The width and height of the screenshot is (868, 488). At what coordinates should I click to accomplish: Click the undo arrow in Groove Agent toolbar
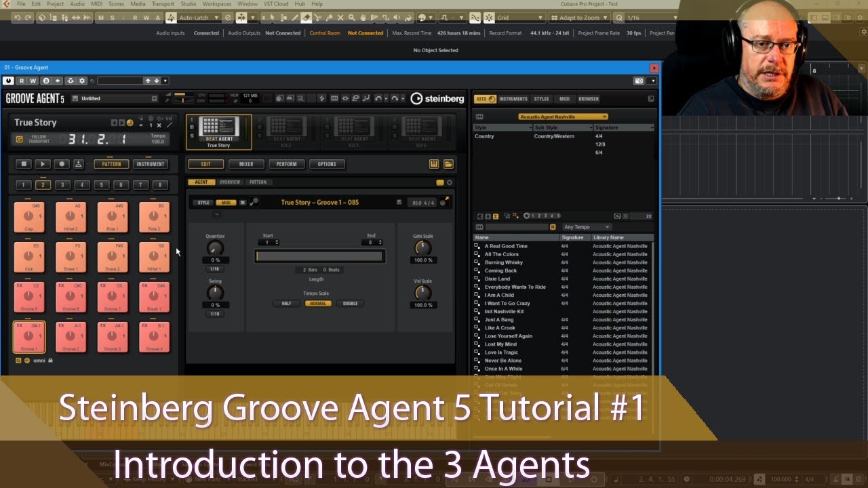[378, 98]
